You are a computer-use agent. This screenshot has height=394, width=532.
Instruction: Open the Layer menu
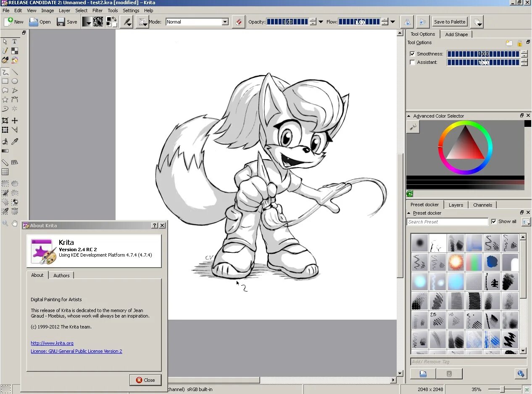(64, 11)
